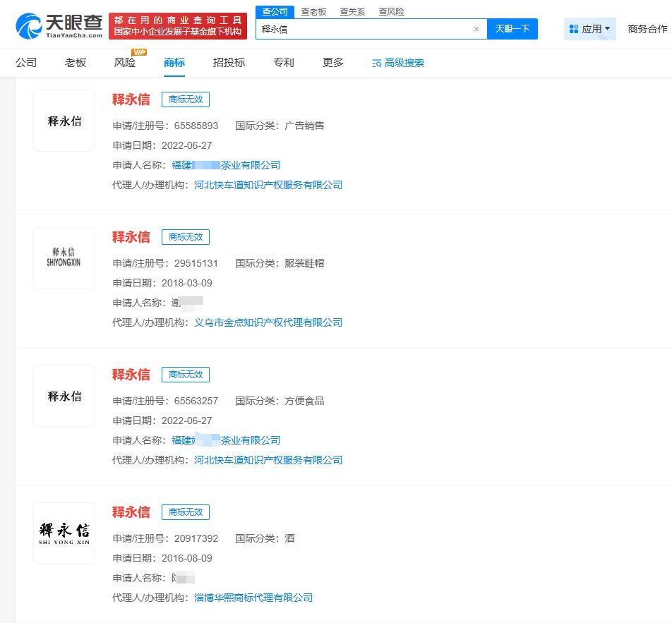Select the 老板 category tab
The height and width of the screenshot is (623, 672).
tap(76, 63)
